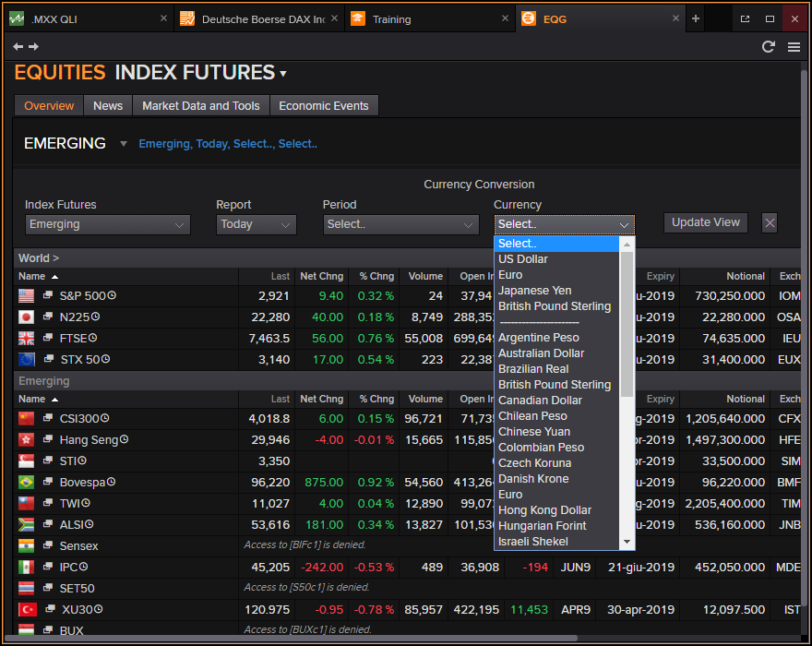Go forward with the right arrow icon
Image resolution: width=812 pixels, height=646 pixels.
[33, 47]
